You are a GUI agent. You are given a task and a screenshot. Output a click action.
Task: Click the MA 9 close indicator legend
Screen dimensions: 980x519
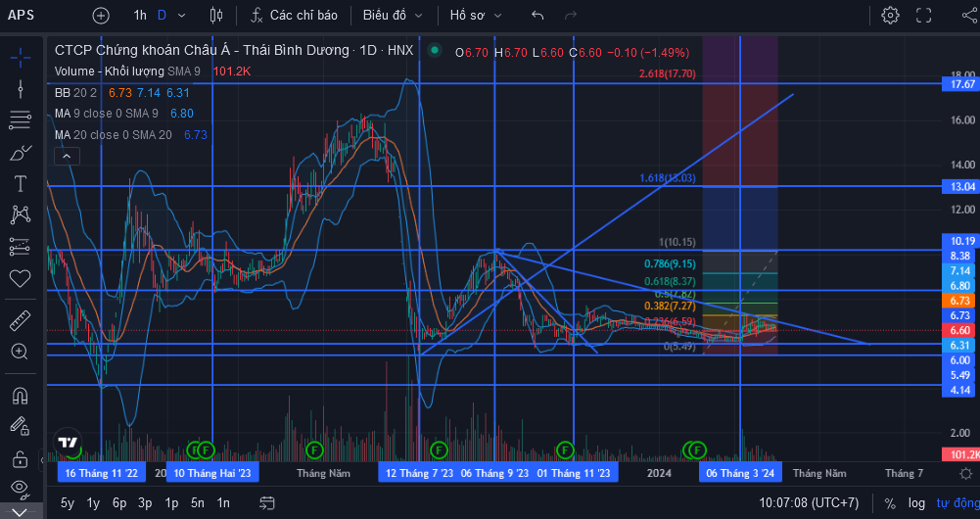pos(107,114)
